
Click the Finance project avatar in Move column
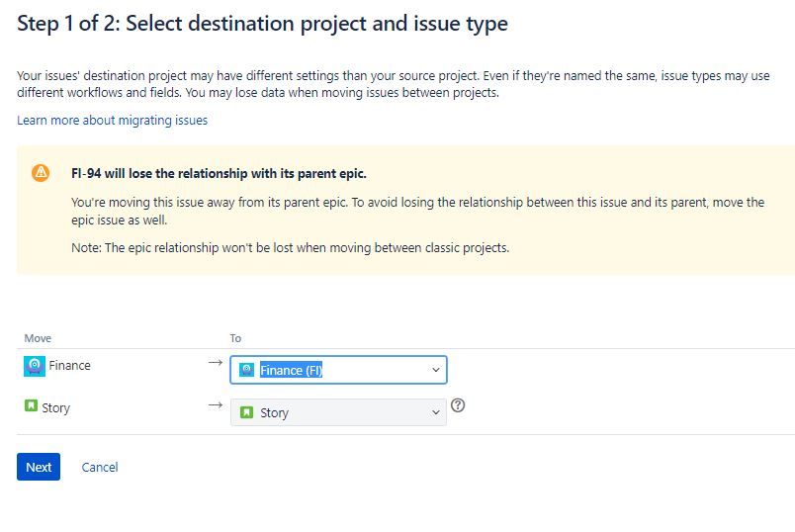click(35, 366)
